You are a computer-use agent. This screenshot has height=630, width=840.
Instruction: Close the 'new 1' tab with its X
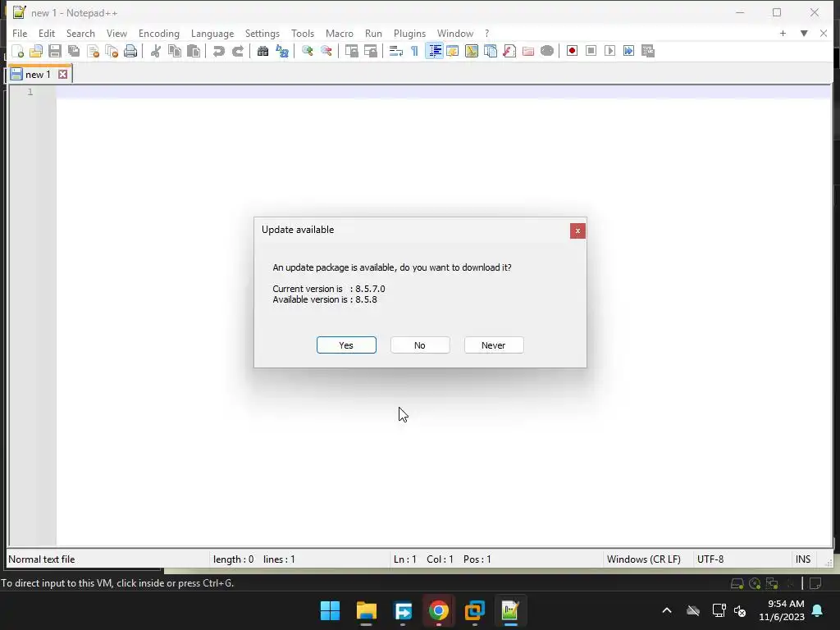point(63,75)
